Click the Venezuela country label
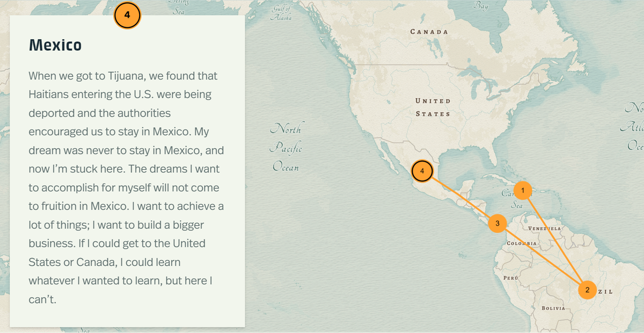This screenshot has height=333, width=644. click(x=545, y=229)
